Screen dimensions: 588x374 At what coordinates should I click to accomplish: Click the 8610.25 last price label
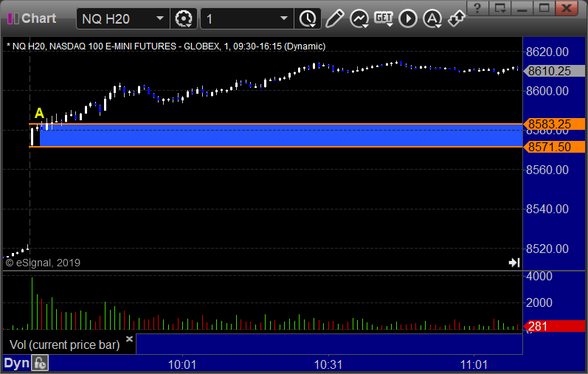tap(554, 71)
